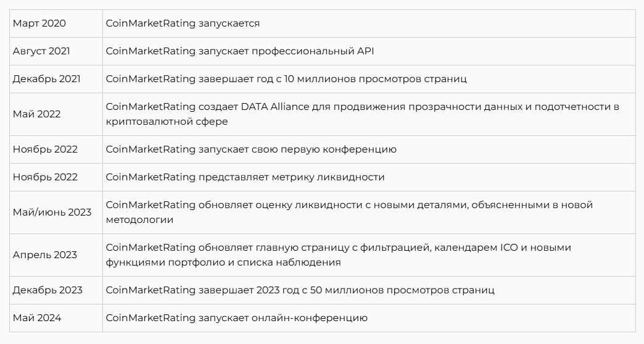This screenshot has width=644, height=344.
Task: Click the Май/июнь 2023 date cell
Action: (56, 212)
